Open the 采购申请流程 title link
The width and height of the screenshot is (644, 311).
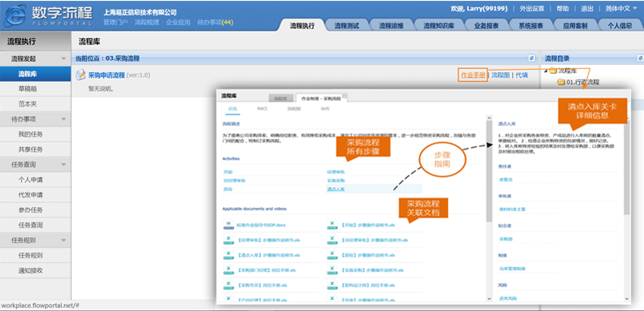pyautogui.click(x=107, y=75)
